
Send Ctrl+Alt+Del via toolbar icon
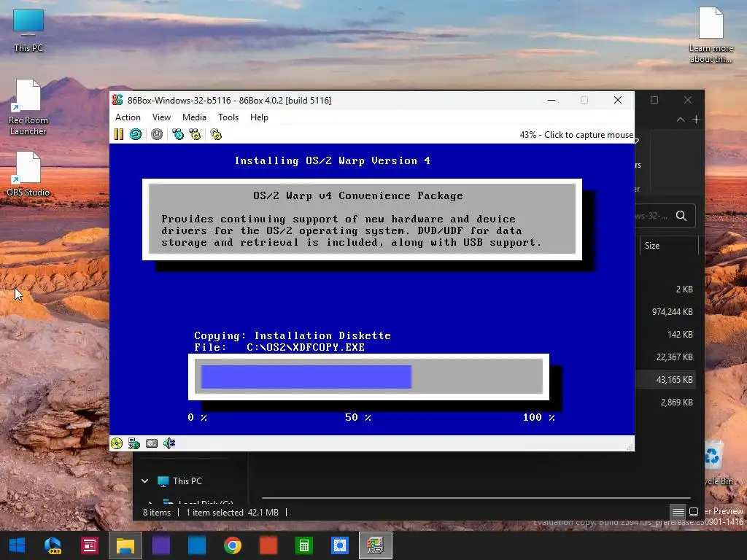coord(178,135)
